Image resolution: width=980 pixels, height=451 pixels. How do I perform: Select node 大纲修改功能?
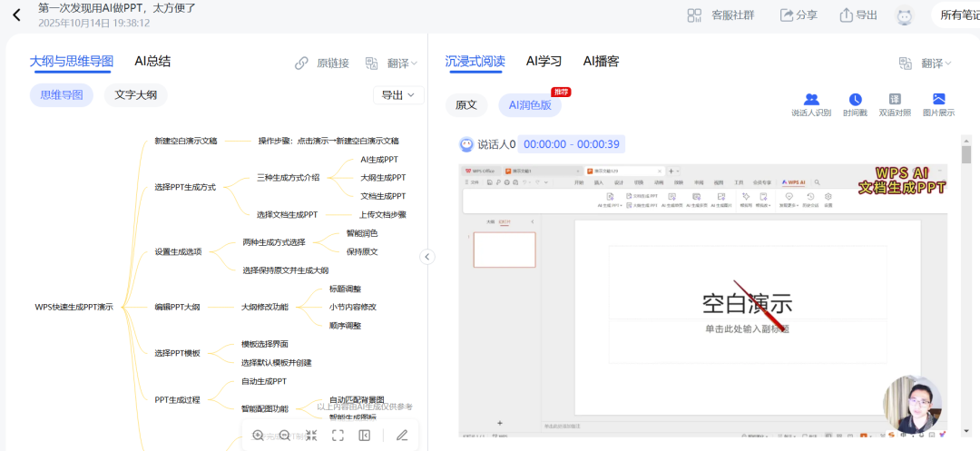pos(265,308)
